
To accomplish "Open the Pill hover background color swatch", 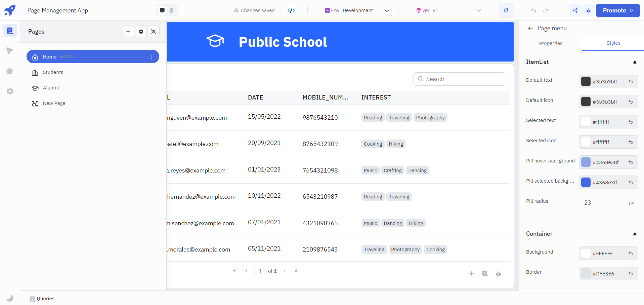I will (586, 162).
